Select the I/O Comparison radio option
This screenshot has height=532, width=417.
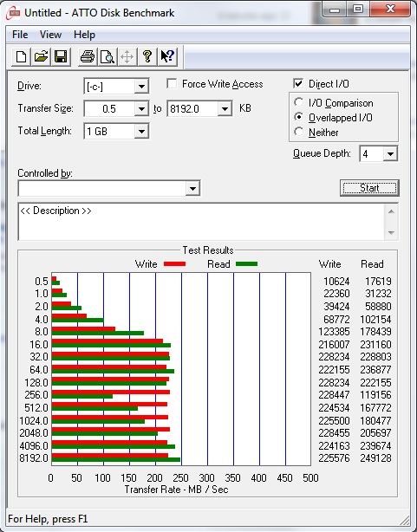coord(299,102)
